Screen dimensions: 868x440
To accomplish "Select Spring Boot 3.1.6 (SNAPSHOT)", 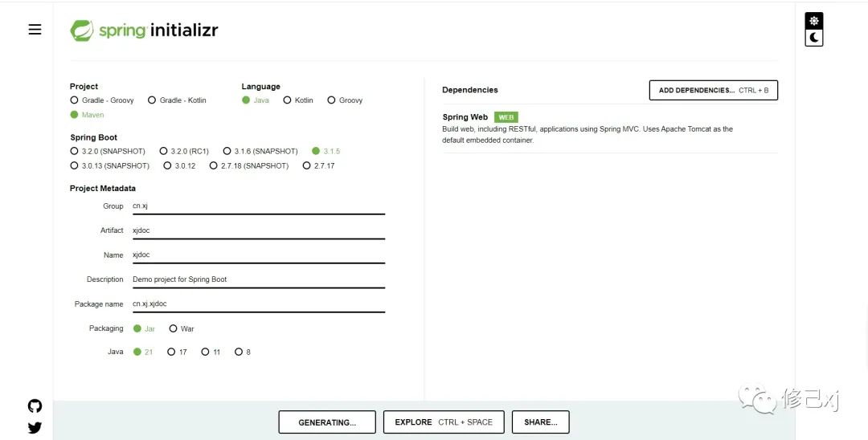I will pos(260,151).
